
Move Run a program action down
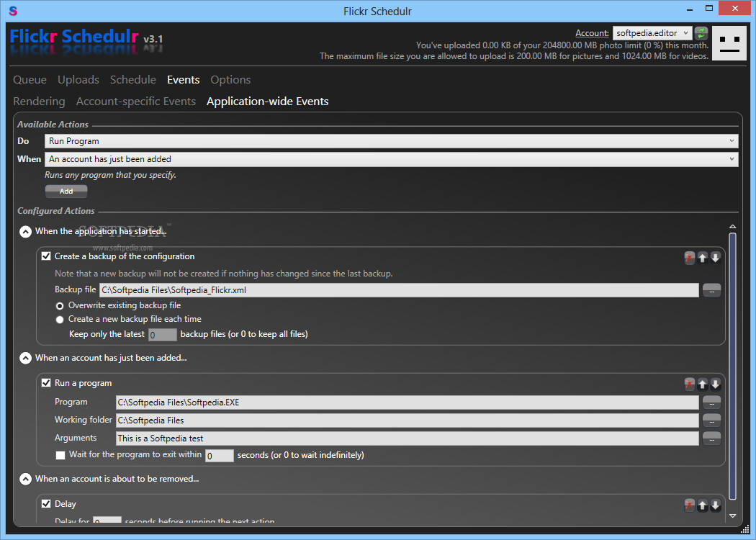[x=716, y=384]
